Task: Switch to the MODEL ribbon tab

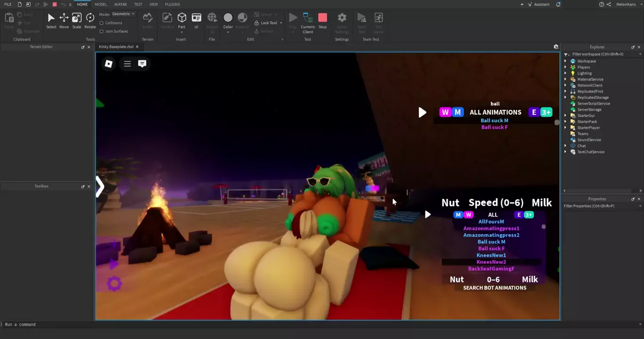Action: (101, 4)
